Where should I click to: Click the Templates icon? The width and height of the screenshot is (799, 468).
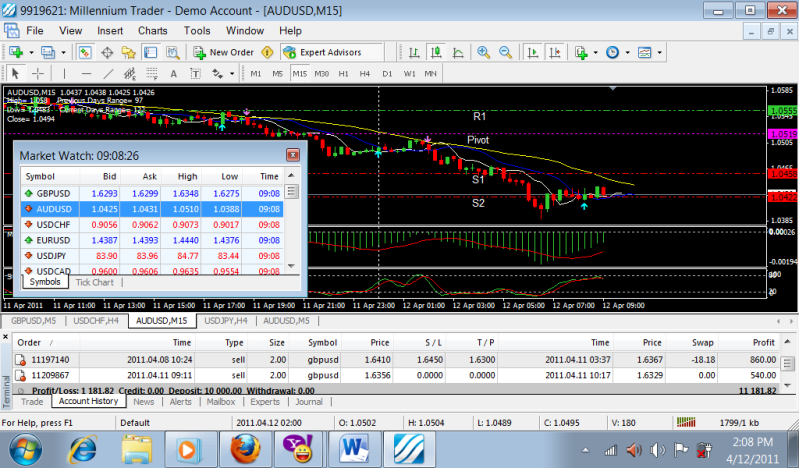point(645,52)
